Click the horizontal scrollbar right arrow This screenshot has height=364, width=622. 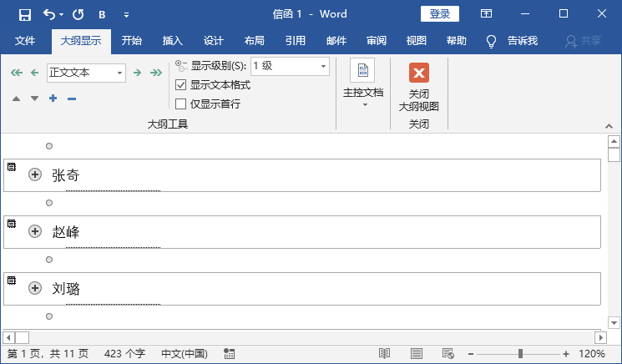coord(600,338)
